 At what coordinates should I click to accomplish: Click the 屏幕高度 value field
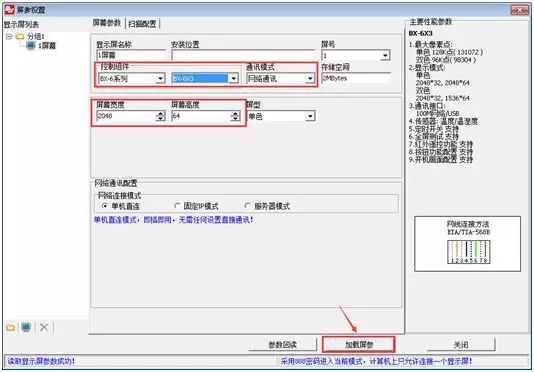pyautogui.click(x=201, y=116)
